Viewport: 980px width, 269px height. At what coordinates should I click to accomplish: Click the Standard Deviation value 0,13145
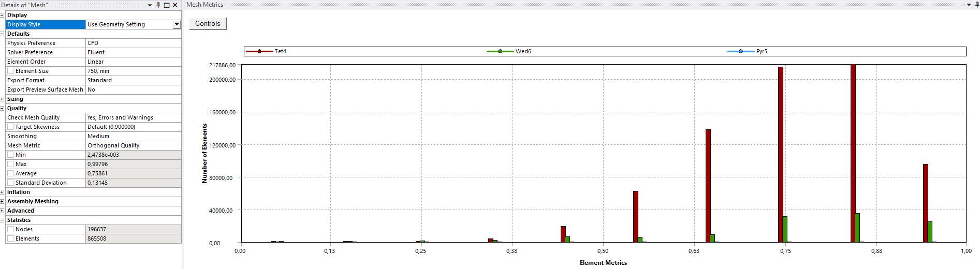(x=133, y=183)
